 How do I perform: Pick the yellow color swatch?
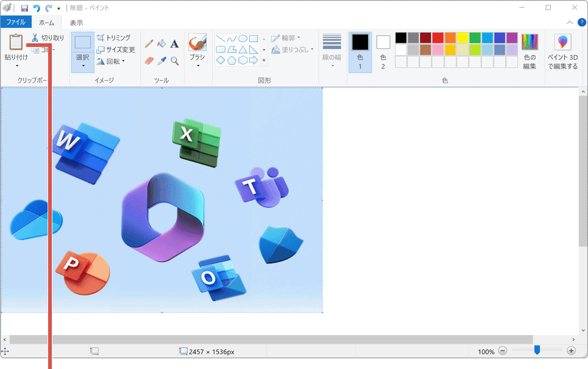(x=463, y=37)
